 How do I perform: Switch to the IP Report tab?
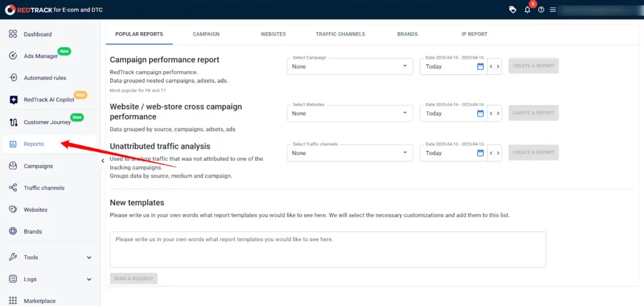[474, 34]
